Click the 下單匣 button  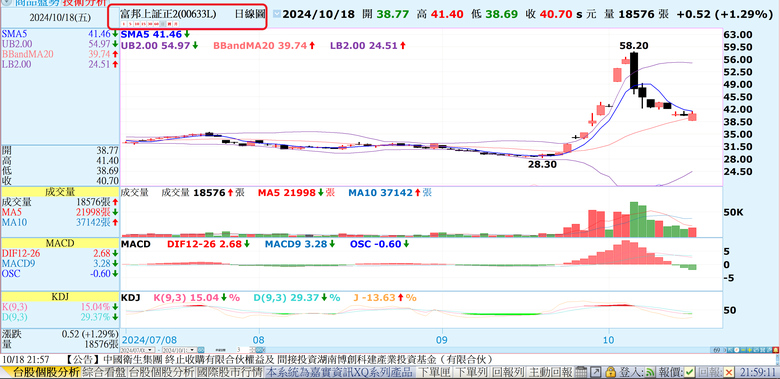pos(434,373)
